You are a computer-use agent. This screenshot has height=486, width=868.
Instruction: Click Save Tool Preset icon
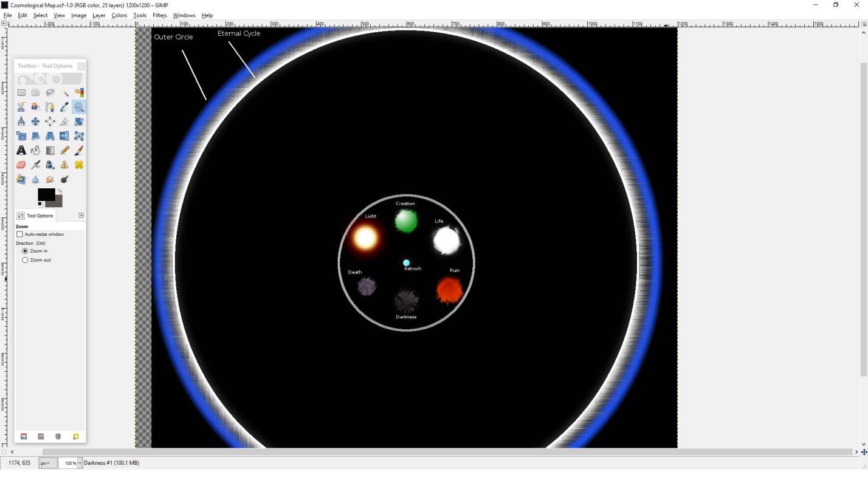click(24, 437)
